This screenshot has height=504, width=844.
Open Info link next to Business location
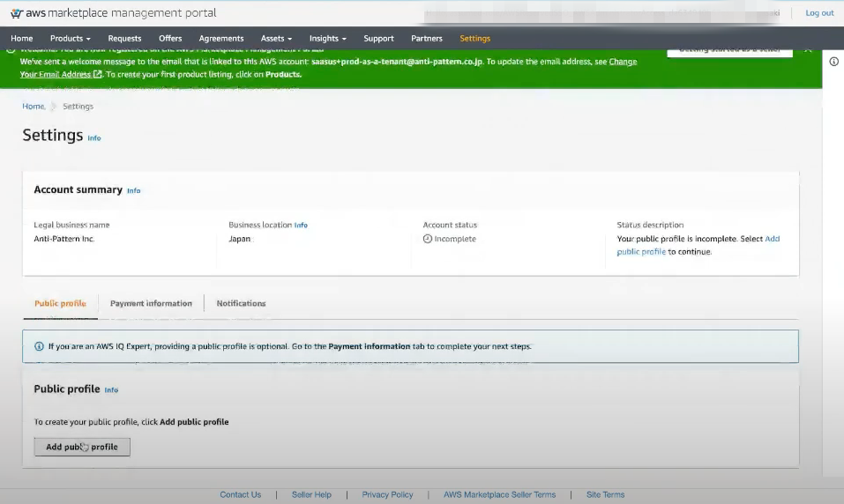point(301,226)
